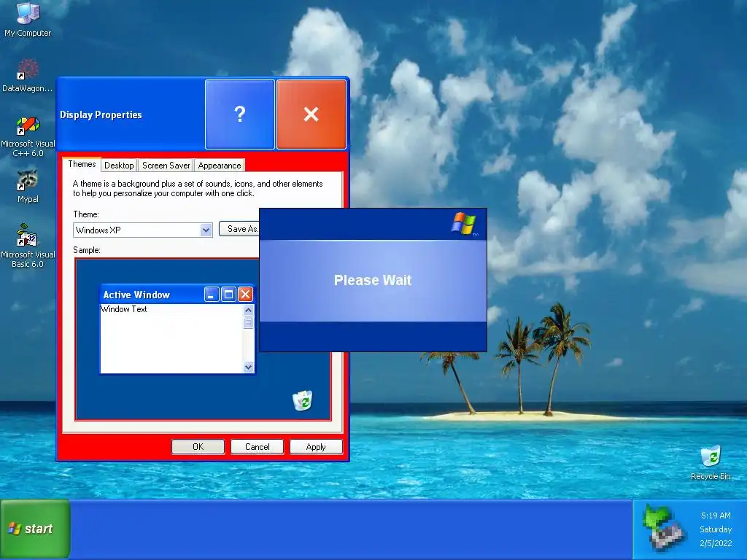Click the sample window scrollbar up arrow
Screen dimensions: 747x560
tap(248, 310)
